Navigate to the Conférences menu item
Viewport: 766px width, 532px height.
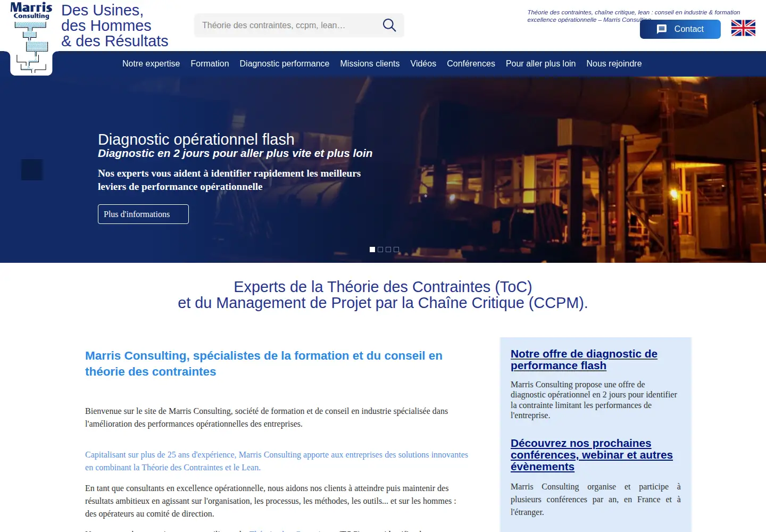tap(471, 64)
